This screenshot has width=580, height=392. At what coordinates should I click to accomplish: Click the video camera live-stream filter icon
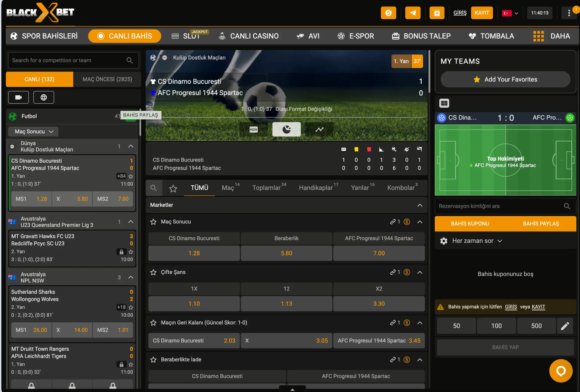coord(19,97)
